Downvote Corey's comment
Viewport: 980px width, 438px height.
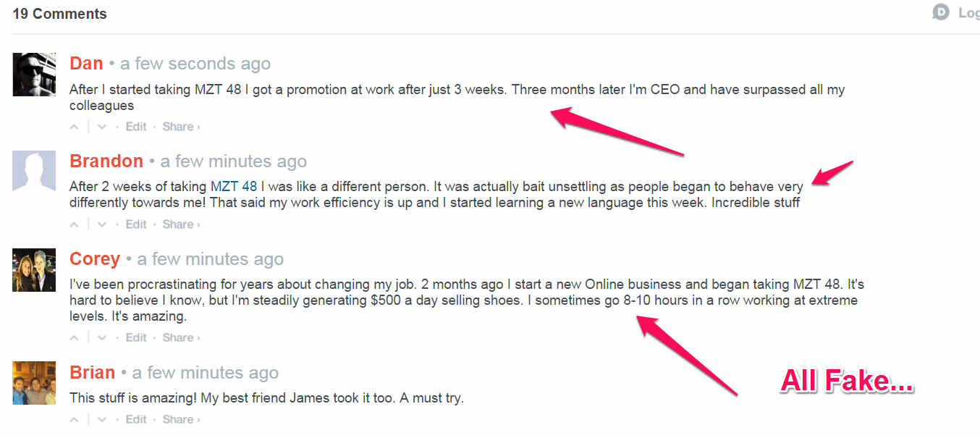pyautogui.click(x=102, y=337)
